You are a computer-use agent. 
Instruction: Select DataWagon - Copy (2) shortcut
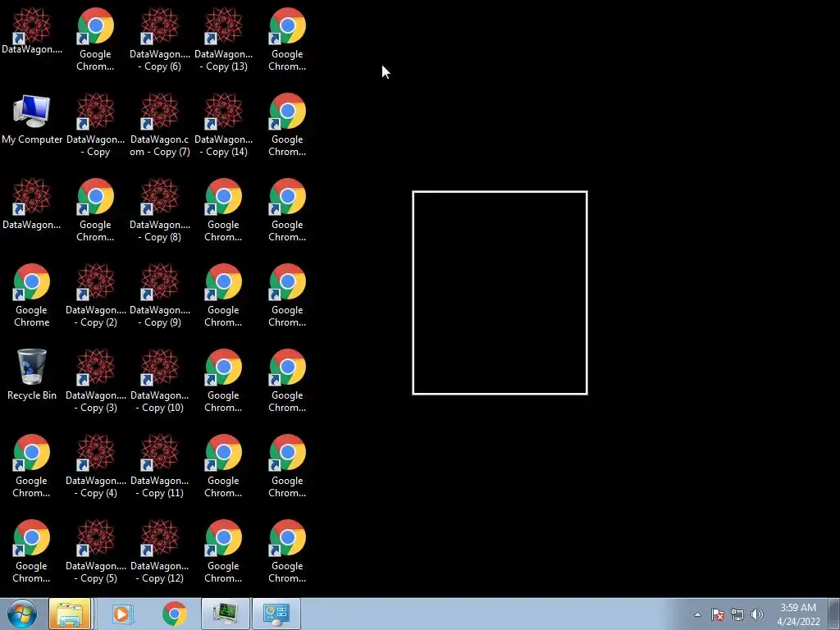point(95,295)
